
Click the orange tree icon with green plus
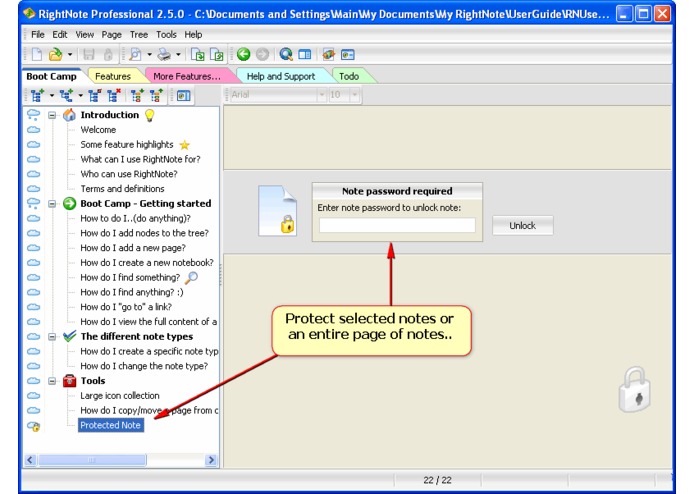(x=137, y=95)
